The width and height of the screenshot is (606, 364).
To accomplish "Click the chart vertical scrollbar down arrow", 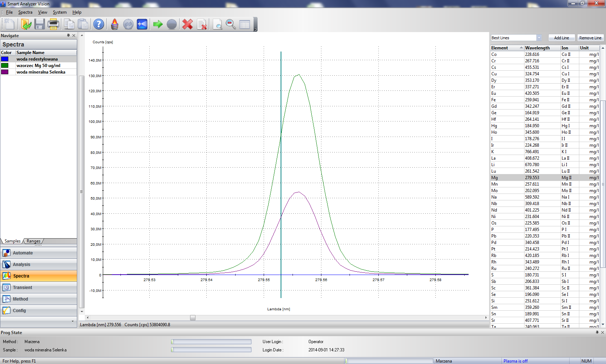I will pyautogui.click(x=82, y=311).
